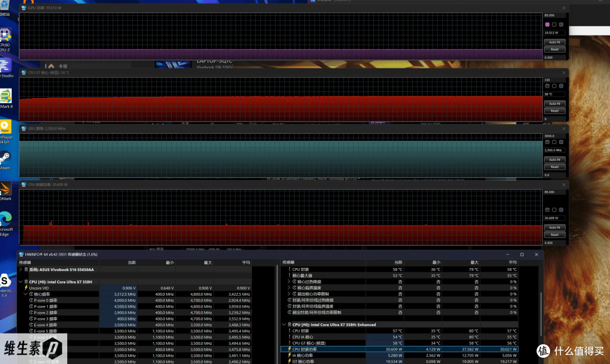Collapse the CPU [#0] Enhanced sensor group
The height and width of the screenshot is (364, 610).
pyautogui.click(x=284, y=324)
